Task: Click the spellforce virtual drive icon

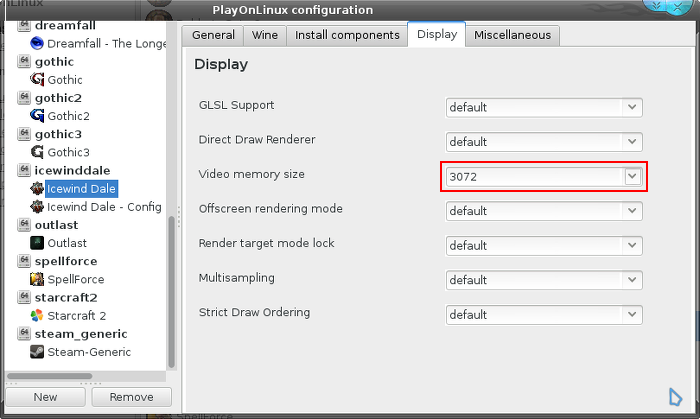Action: coord(24,261)
